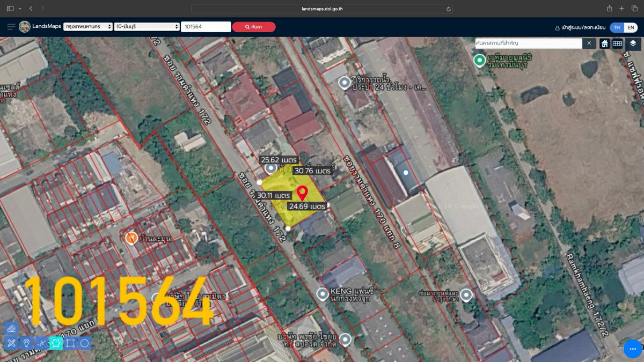
Task: Select the circle drawing tool
Action: click(x=85, y=343)
